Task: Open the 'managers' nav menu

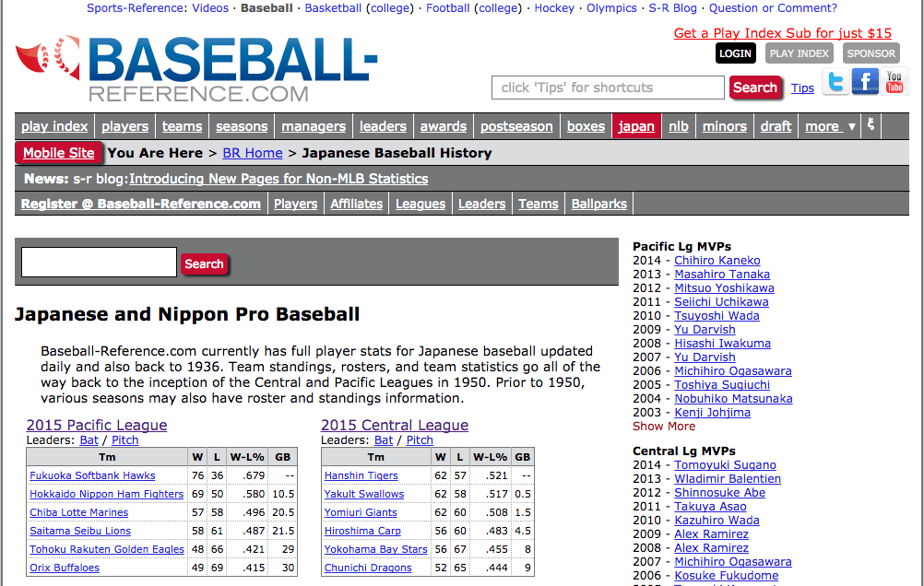Action: click(x=314, y=126)
